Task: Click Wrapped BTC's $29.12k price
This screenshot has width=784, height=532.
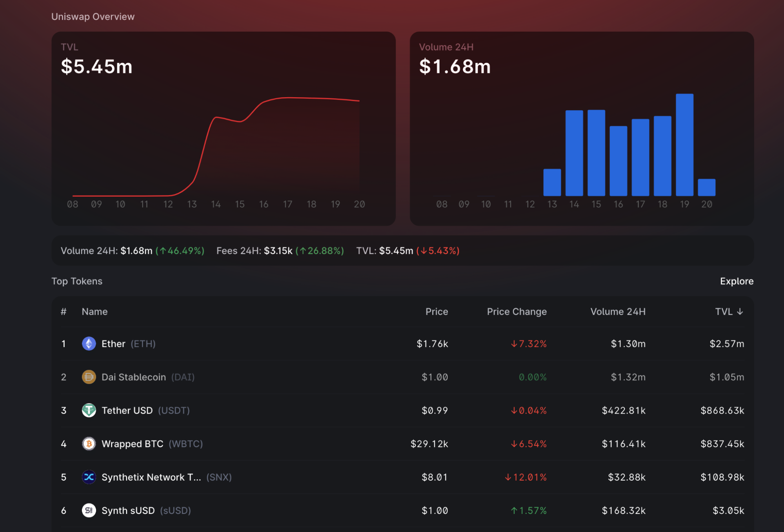Action: tap(429, 444)
